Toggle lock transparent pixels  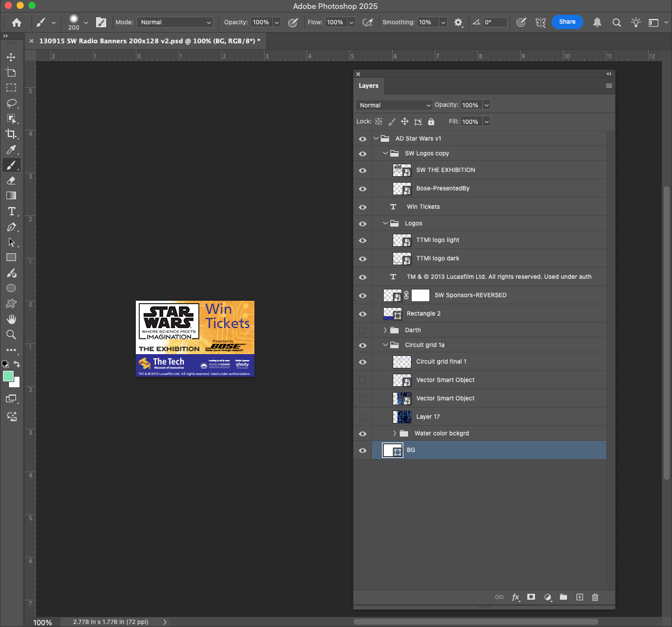(378, 122)
